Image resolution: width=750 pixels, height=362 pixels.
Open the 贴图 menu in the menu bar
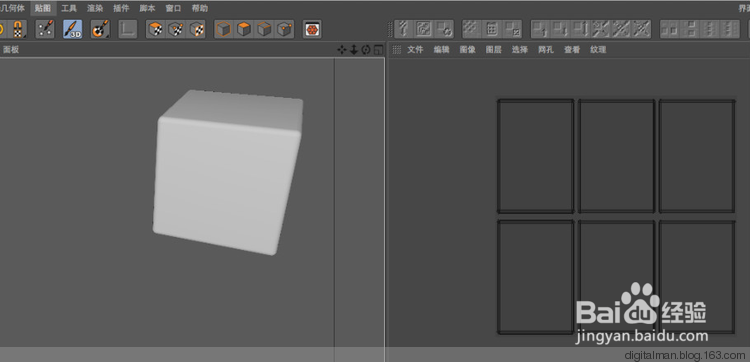(43, 9)
